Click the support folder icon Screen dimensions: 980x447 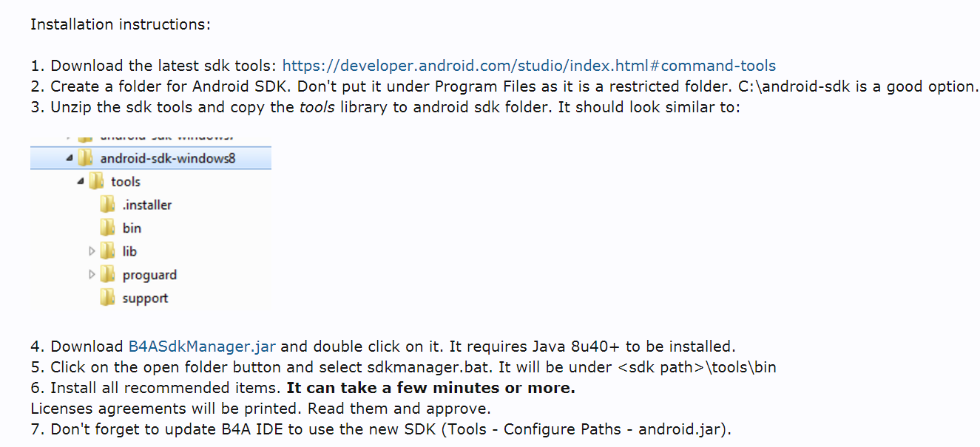[x=108, y=298]
